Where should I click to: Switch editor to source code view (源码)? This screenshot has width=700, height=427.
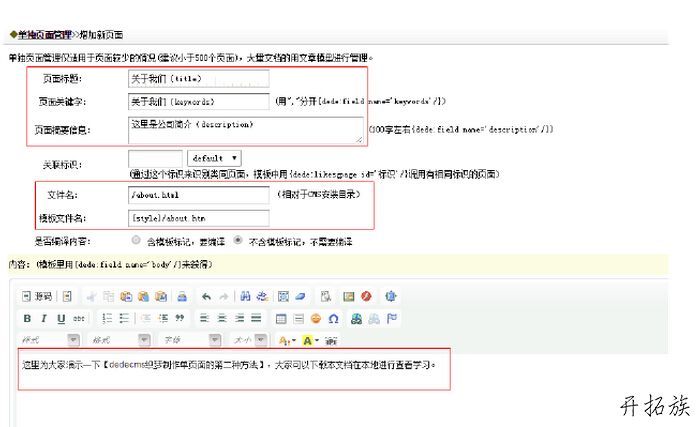pos(37,296)
